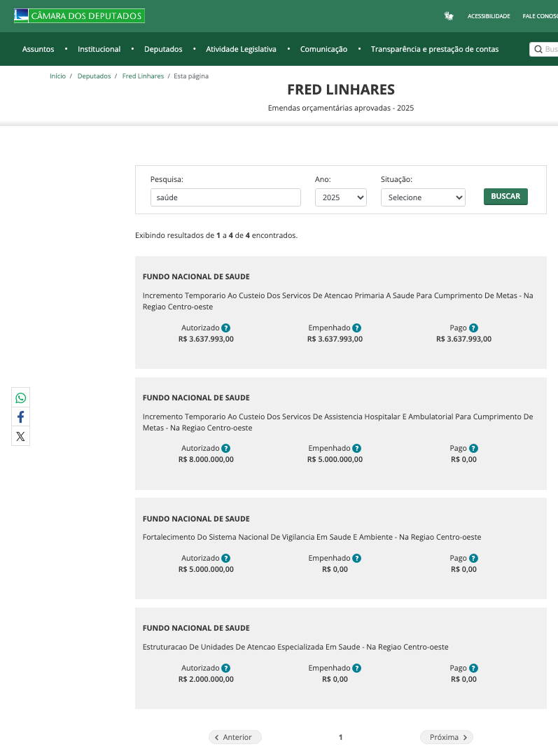Open the Atividade Legislativa menu

click(x=241, y=49)
